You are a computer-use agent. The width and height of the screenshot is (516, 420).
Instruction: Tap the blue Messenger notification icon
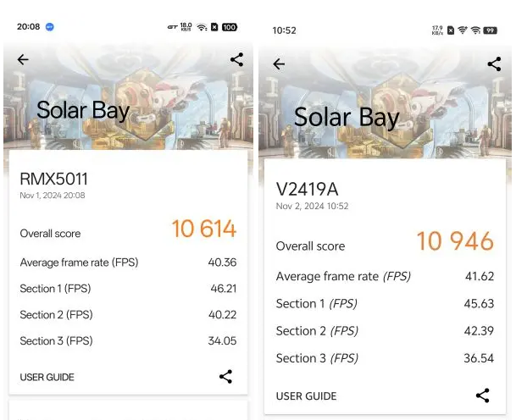(x=51, y=27)
